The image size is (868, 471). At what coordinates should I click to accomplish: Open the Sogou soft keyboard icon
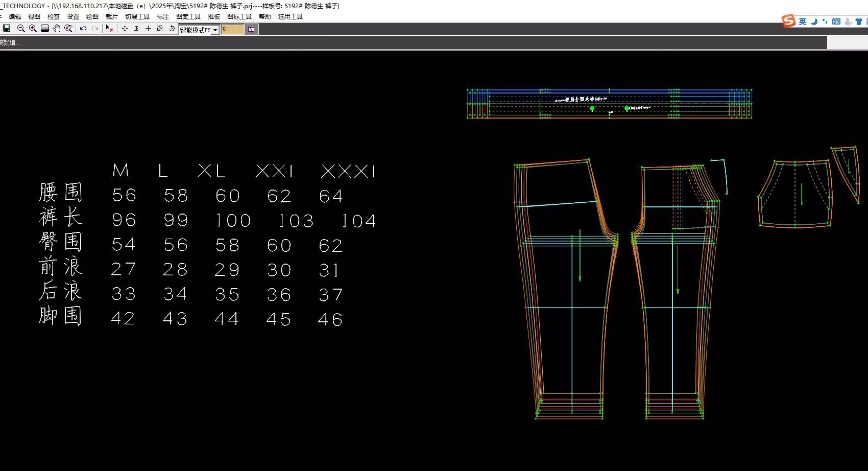[x=836, y=21]
